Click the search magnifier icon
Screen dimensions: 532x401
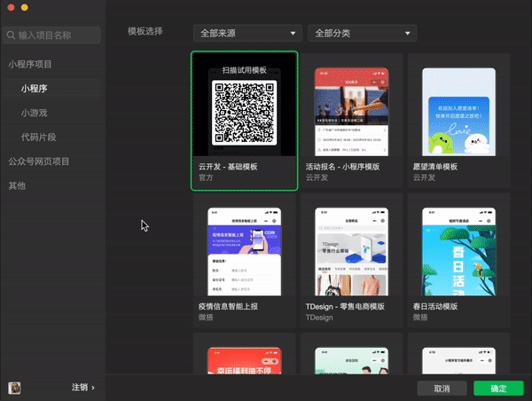(x=11, y=35)
